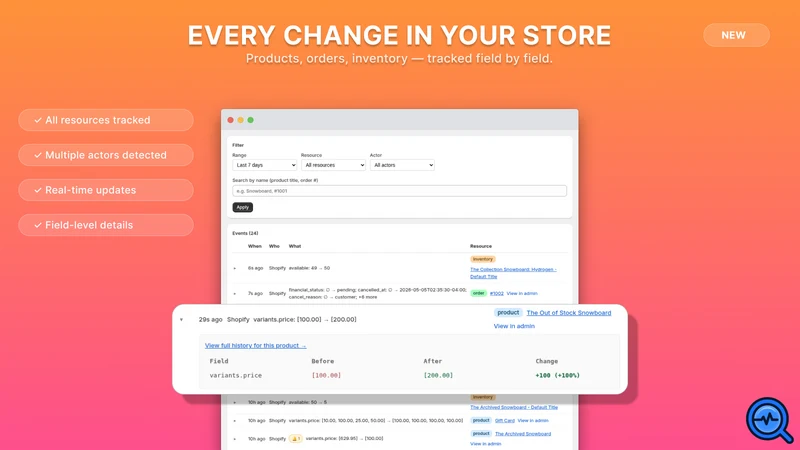Image resolution: width=800 pixels, height=450 pixels.
Task: Open the Resource dropdown showing All resources
Action: click(333, 165)
